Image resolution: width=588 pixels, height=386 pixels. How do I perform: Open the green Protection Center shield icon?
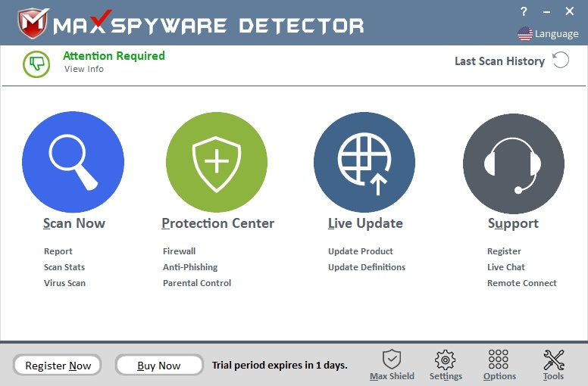point(217,163)
